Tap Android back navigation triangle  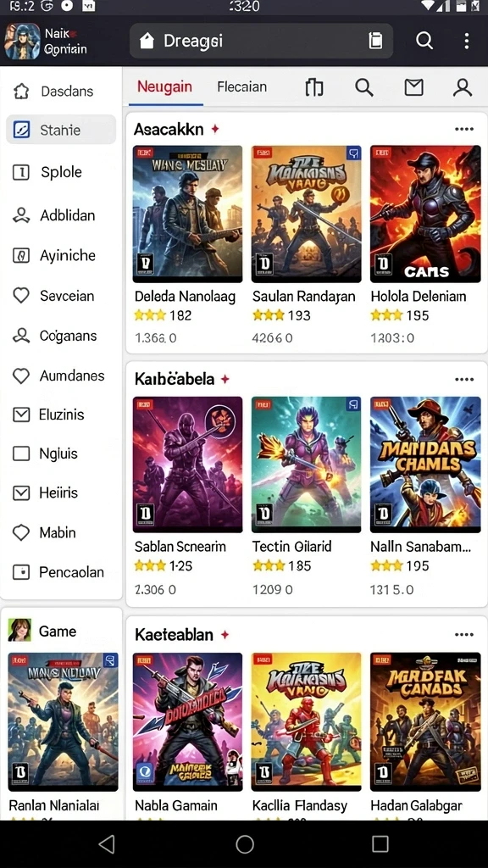pos(106,843)
